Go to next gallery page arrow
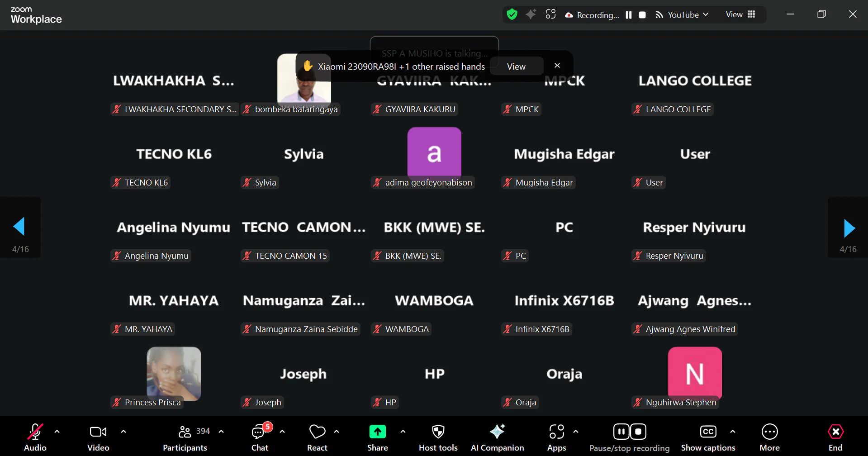This screenshot has height=456, width=868. (x=849, y=228)
